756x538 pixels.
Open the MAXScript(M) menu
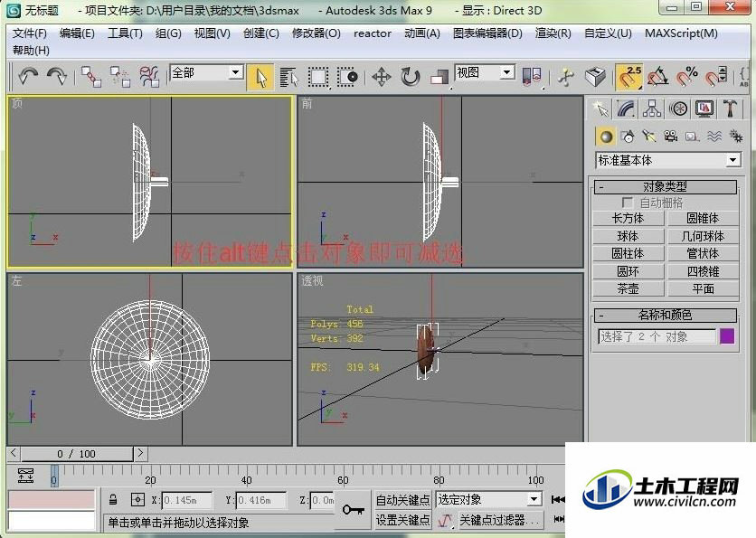pyautogui.click(x=681, y=33)
